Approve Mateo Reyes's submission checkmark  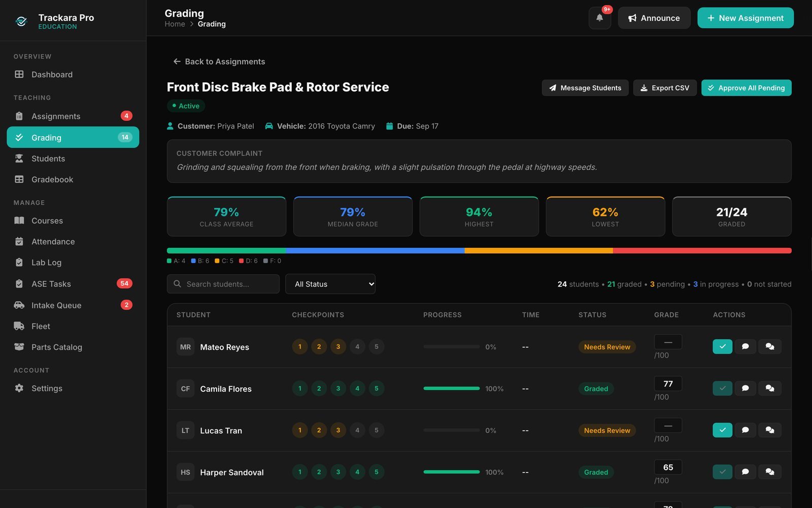pyautogui.click(x=722, y=346)
